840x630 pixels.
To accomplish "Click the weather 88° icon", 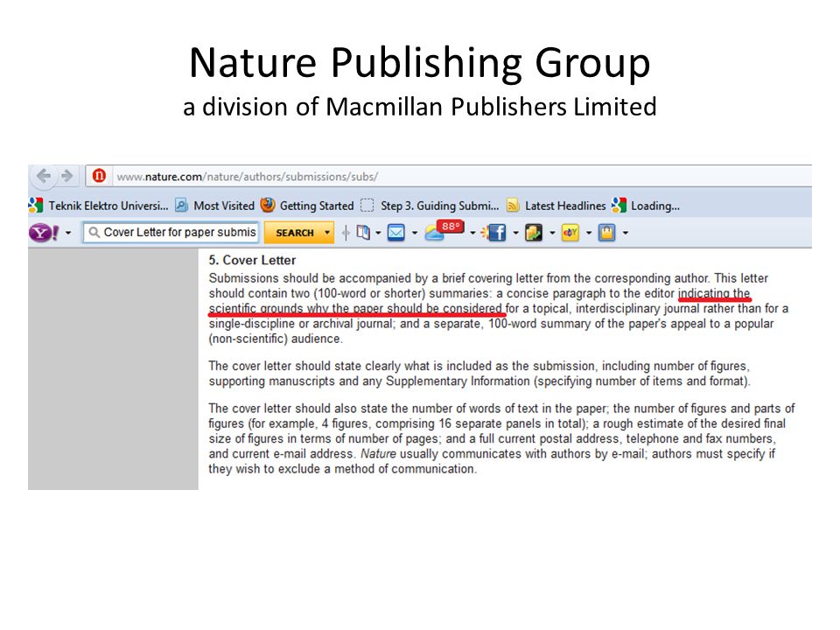I will point(444,231).
